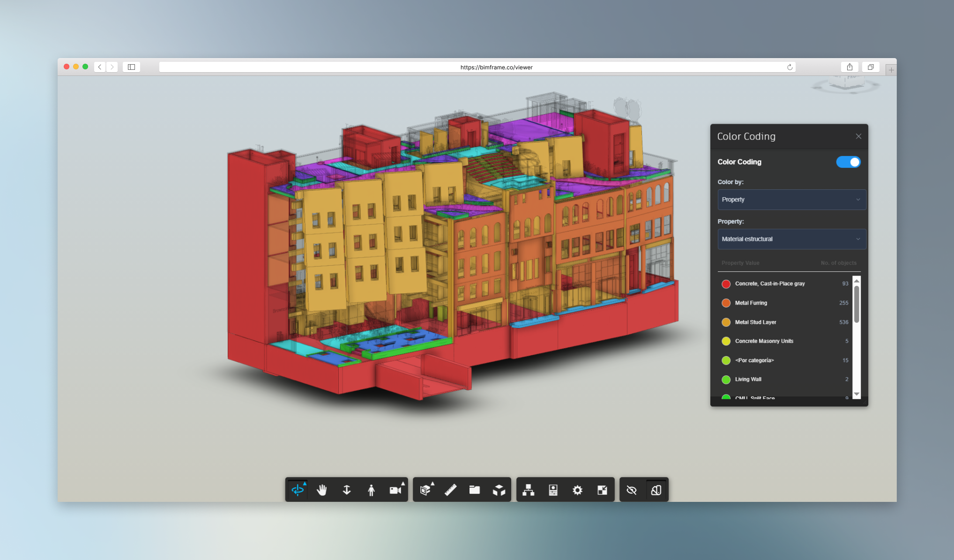Click the view cube in the corner
The width and height of the screenshot is (954, 560).
pos(846,83)
